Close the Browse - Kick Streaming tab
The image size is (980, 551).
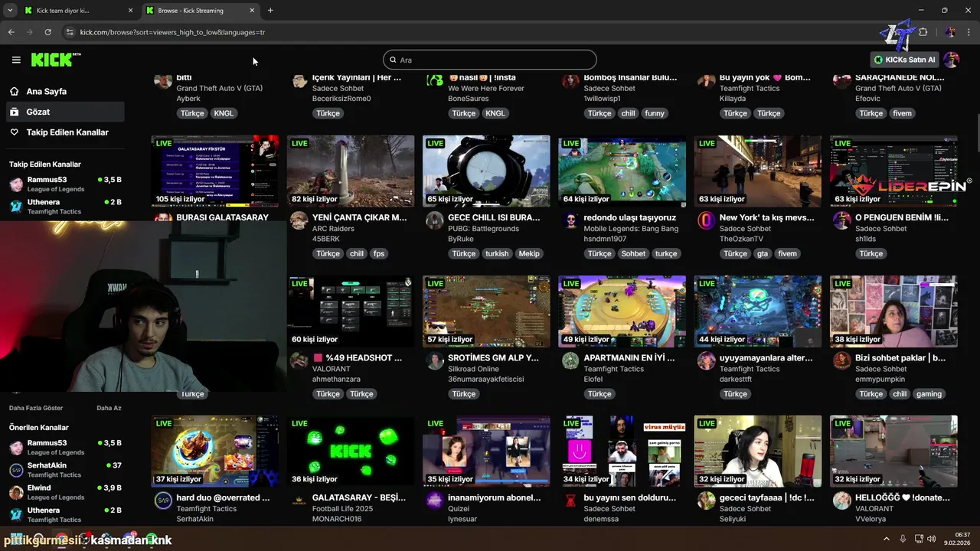(251, 11)
